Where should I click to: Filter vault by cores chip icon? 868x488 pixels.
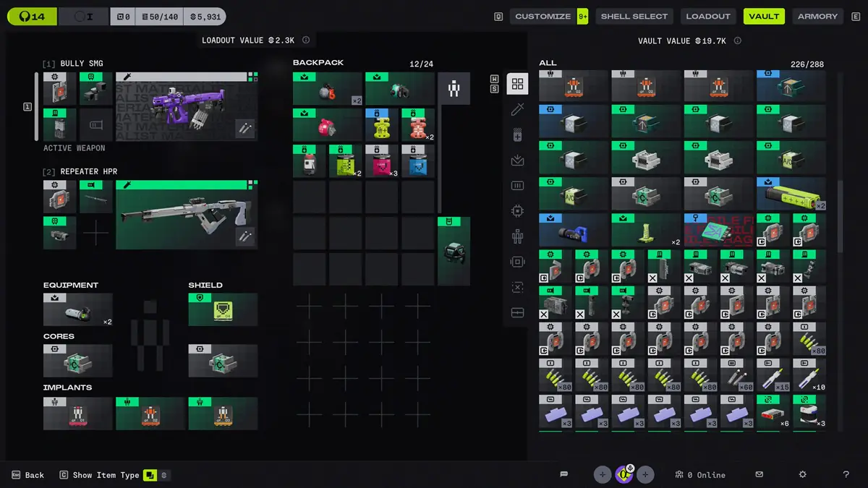517,211
